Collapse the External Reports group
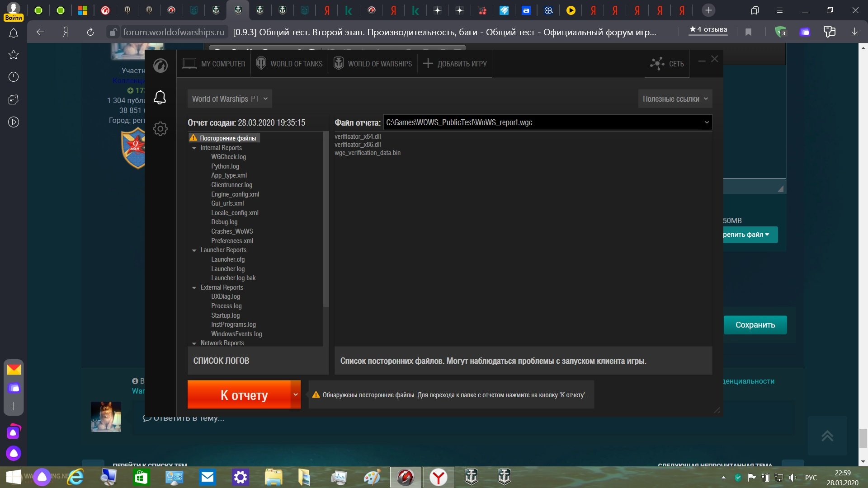 click(194, 288)
